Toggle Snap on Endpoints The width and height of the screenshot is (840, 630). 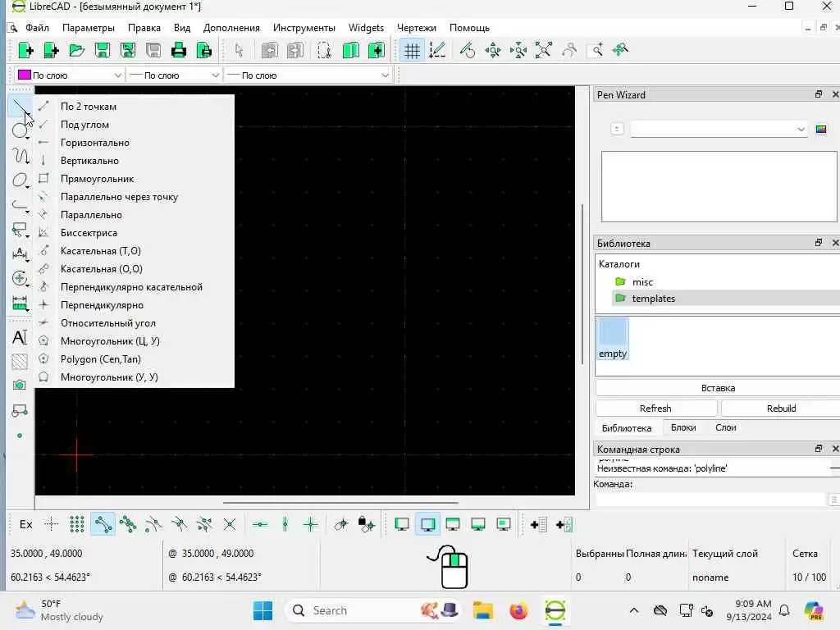click(103, 524)
